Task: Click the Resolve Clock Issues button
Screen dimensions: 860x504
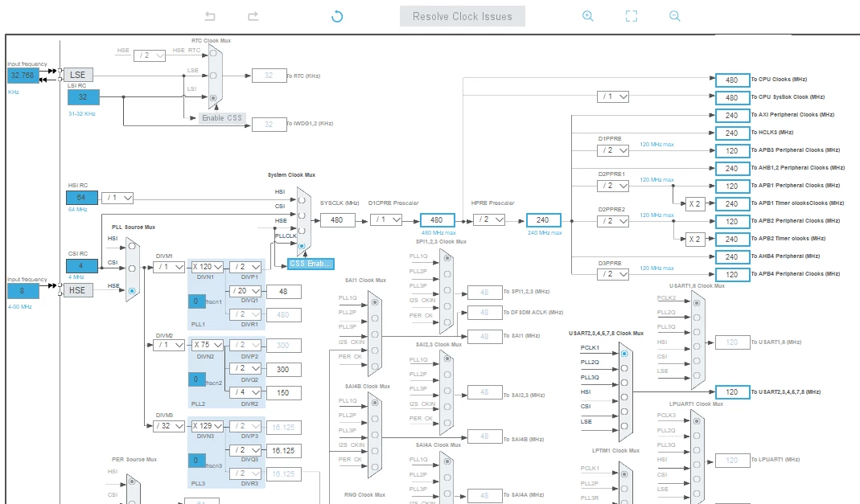Action: (x=463, y=16)
